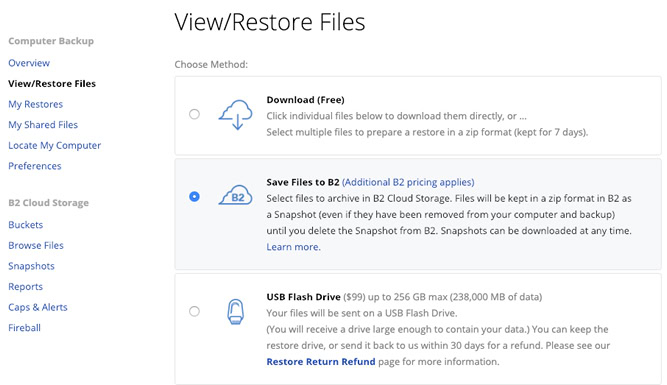Open the Fireball page
The height and width of the screenshot is (385, 667).
[x=24, y=328]
